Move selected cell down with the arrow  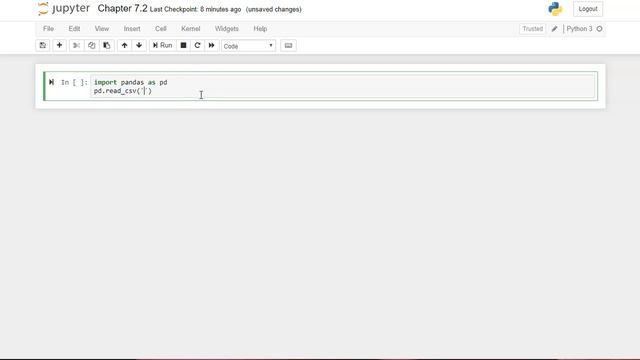139,45
